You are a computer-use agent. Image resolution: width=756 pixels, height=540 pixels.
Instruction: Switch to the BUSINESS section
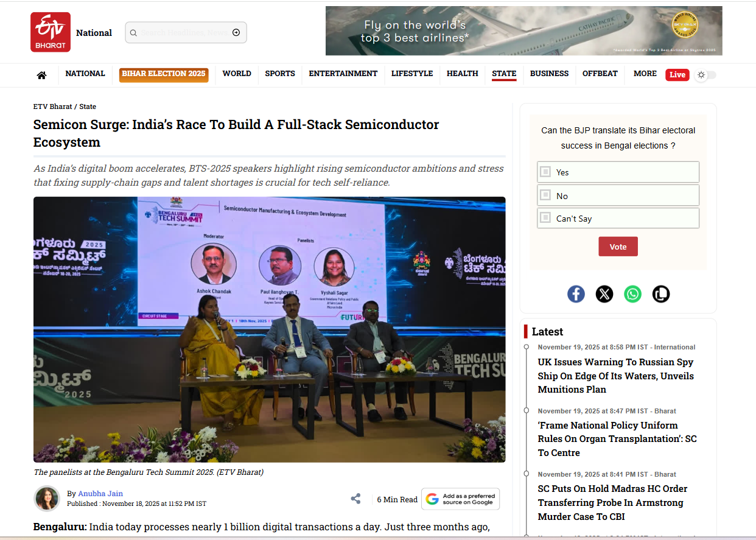pyautogui.click(x=549, y=74)
